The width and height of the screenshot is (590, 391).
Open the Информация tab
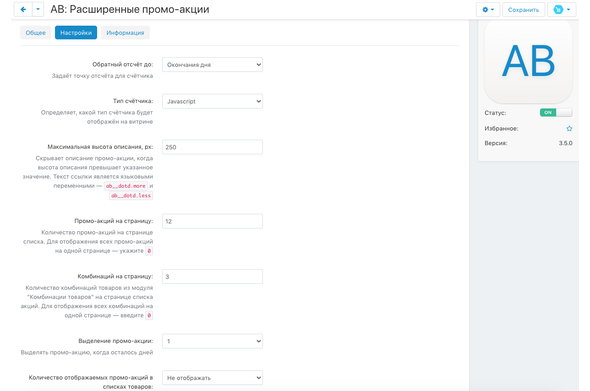coord(125,33)
